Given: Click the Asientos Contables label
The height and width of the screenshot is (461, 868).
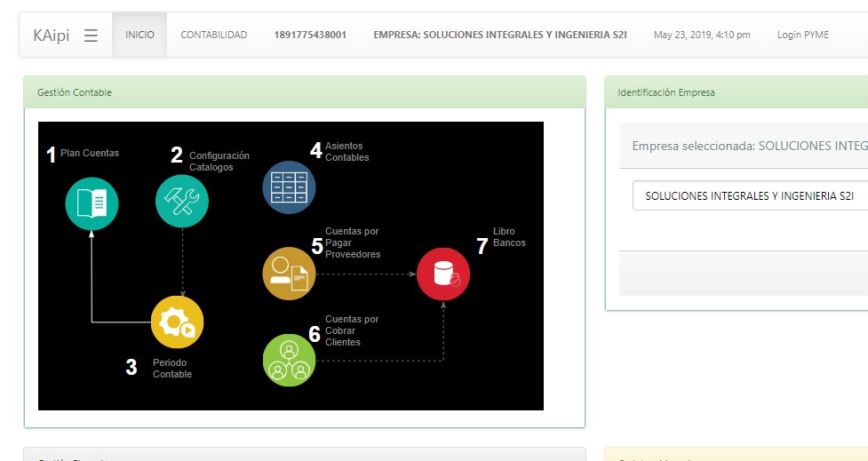Looking at the screenshot, I should point(347,152).
